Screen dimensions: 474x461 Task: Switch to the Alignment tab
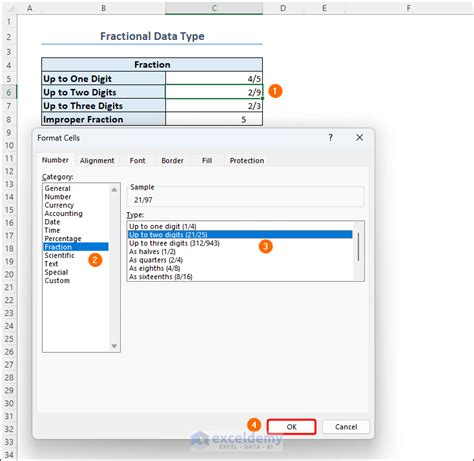pyautogui.click(x=97, y=160)
